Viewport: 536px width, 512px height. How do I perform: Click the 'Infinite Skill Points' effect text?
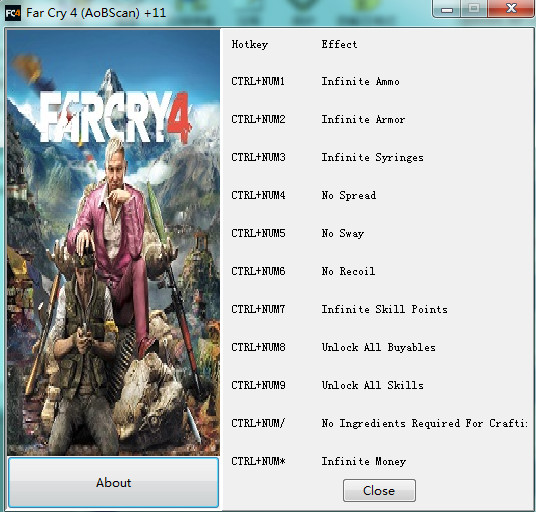384,309
